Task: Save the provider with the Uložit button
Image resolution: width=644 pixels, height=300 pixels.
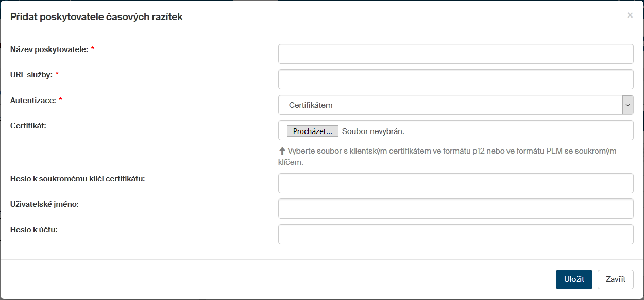Action: (x=574, y=279)
